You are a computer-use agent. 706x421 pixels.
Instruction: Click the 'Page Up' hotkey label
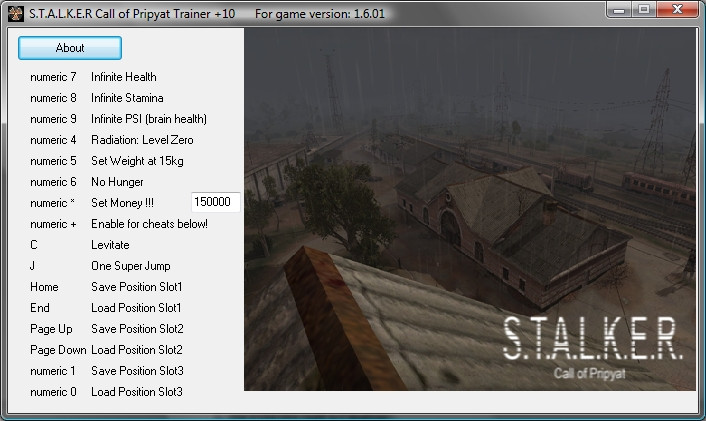(x=51, y=329)
